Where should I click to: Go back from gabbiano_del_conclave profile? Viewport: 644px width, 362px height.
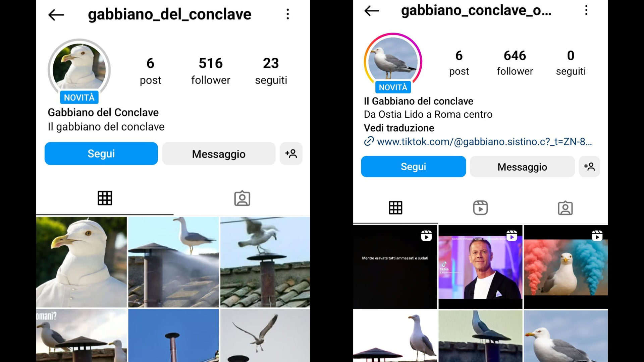click(x=56, y=15)
